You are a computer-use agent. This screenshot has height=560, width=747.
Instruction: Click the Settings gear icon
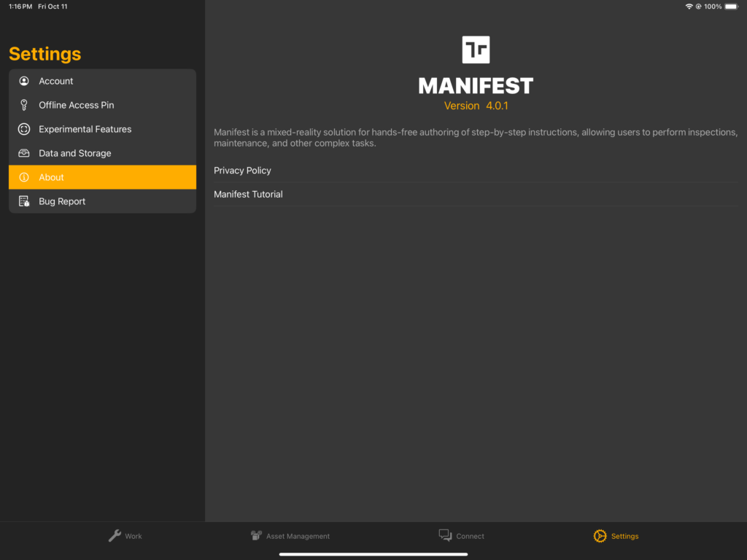coord(600,536)
